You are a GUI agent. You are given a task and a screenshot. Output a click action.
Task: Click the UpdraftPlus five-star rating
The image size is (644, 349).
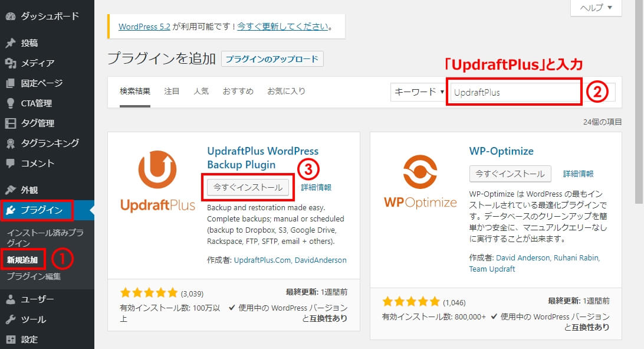(x=149, y=293)
